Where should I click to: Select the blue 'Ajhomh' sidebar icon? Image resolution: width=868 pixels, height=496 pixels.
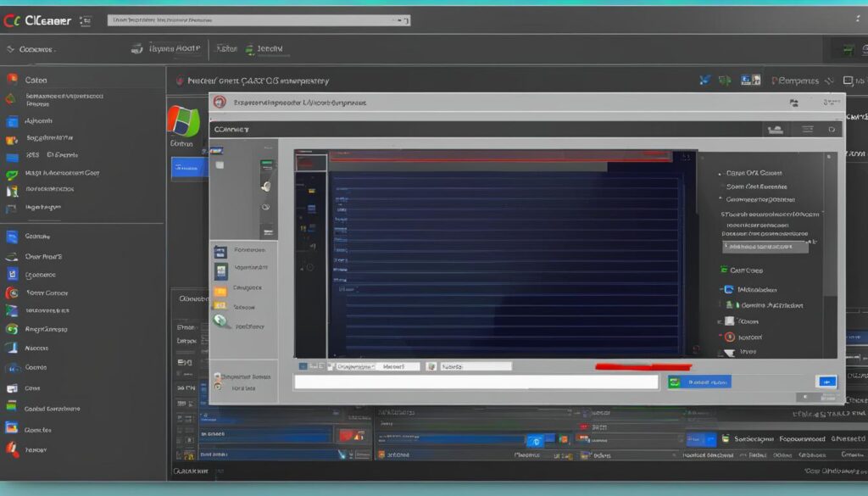click(12, 120)
